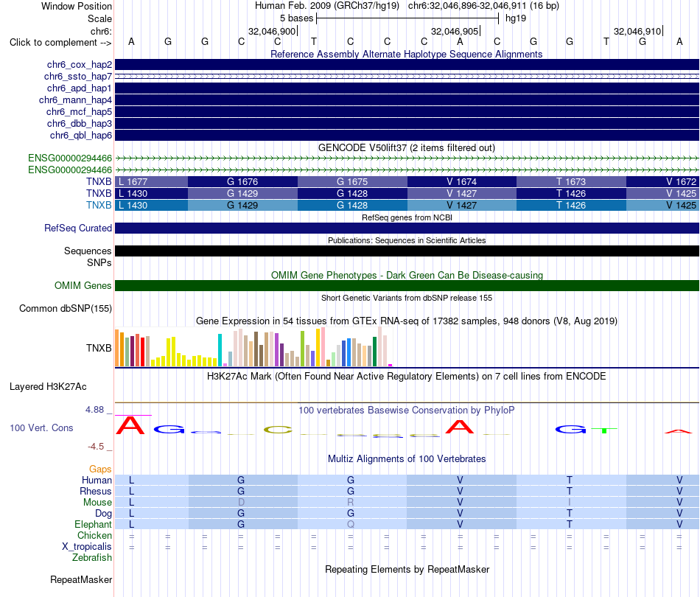This screenshot has width=700, height=597.
Task: Click the V 1672 codon block
Action: pos(662,182)
